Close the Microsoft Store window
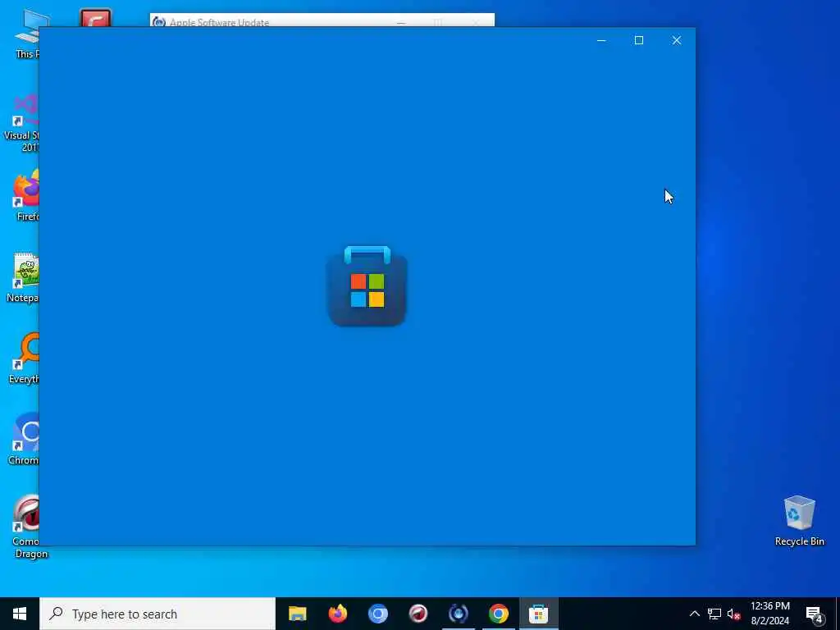 pos(677,40)
